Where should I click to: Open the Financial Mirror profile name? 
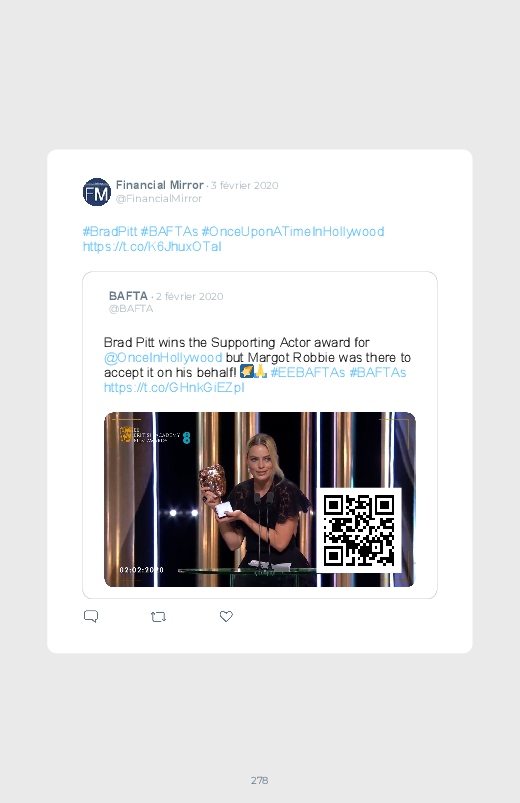160,185
